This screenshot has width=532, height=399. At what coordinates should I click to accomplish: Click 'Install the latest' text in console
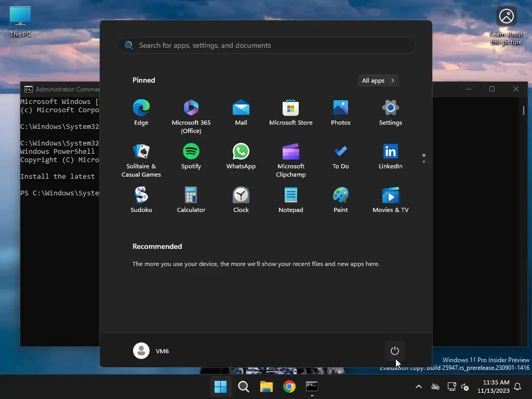click(x=57, y=177)
